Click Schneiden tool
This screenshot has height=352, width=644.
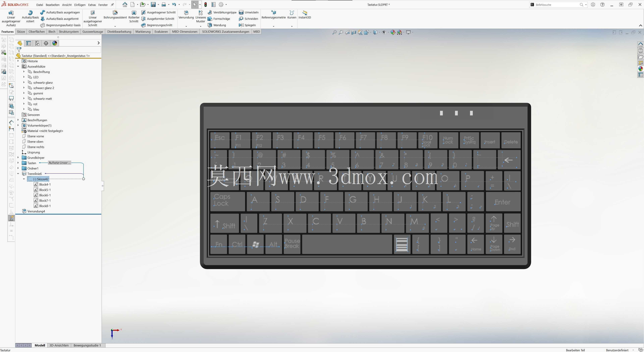248,19
